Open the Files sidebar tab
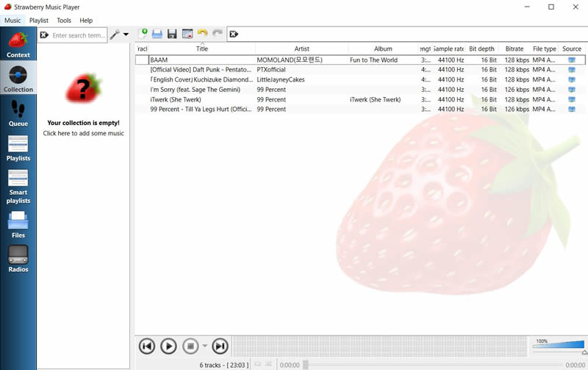Image resolution: width=588 pixels, height=370 pixels. [x=18, y=224]
